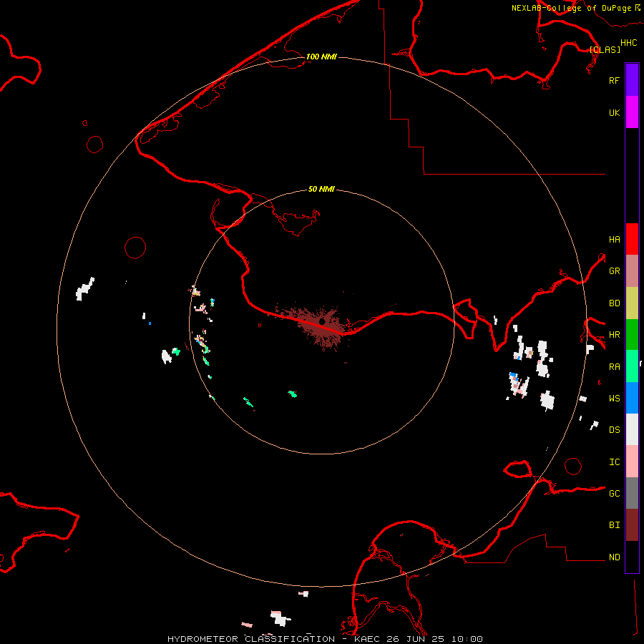Click the "RA" legend label
Image resolution: width=644 pixels, height=644 pixels.
click(615, 367)
